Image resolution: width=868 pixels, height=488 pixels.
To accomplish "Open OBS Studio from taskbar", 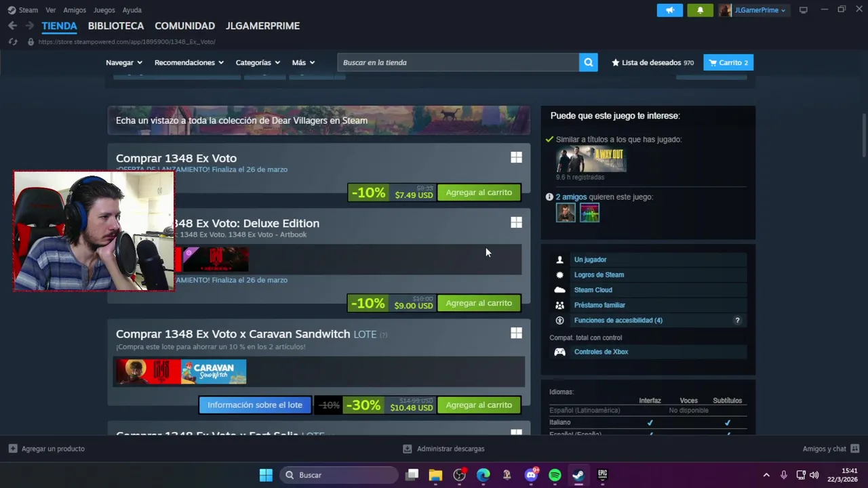I will click(459, 475).
